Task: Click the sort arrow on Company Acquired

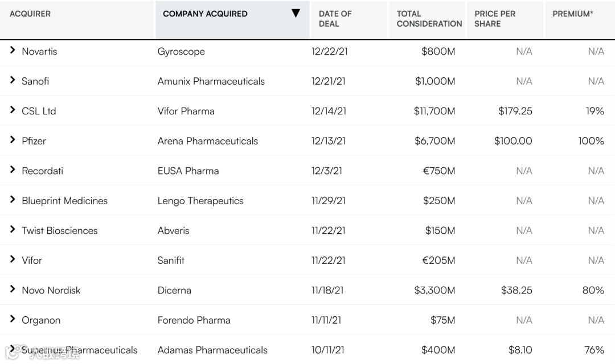Action: point(296,14)
